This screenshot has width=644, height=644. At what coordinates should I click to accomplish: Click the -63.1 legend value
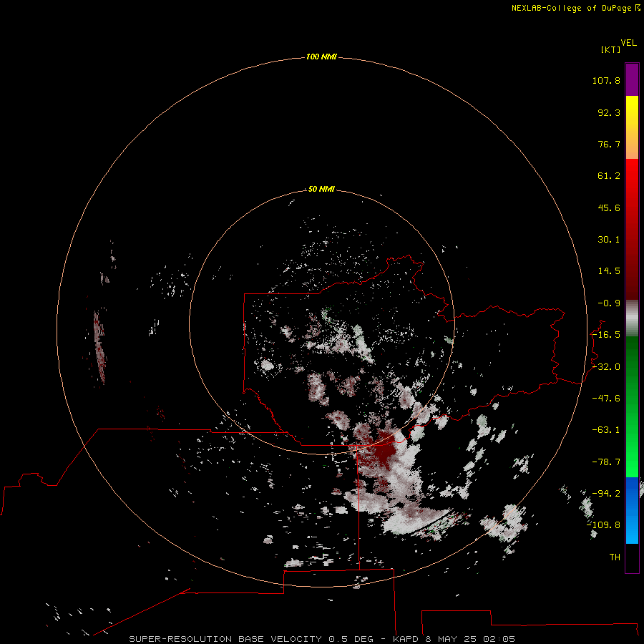606,430
